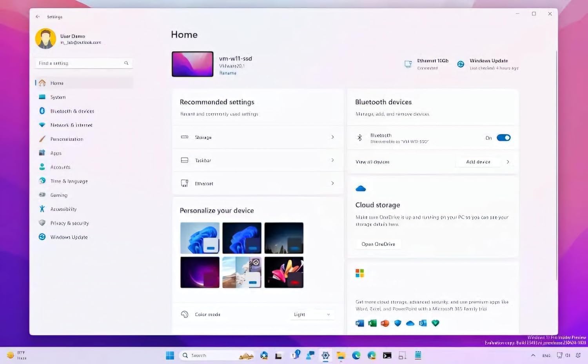Open Bluetooth & devices in the sidebar
Screen dimensions: 588x364
click(72, 111)
